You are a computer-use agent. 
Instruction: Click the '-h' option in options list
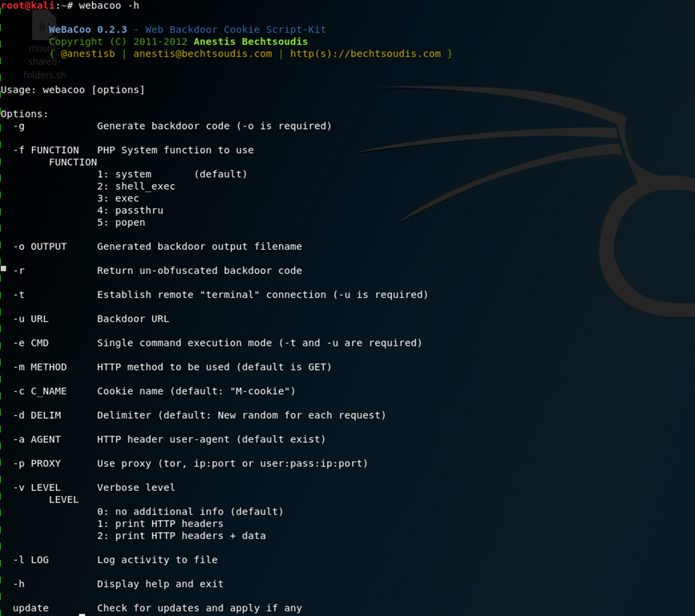click(x=18, y=584)
